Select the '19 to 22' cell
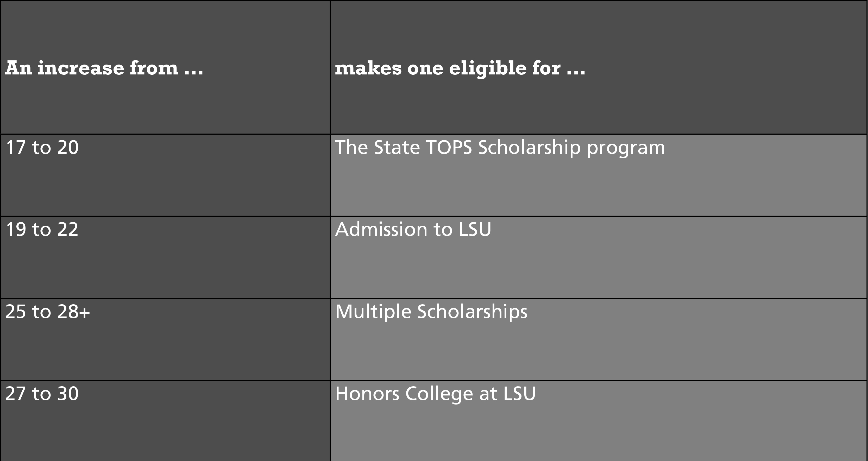Image resolution: width=868 pixels, height=461 pixels. 165,257
